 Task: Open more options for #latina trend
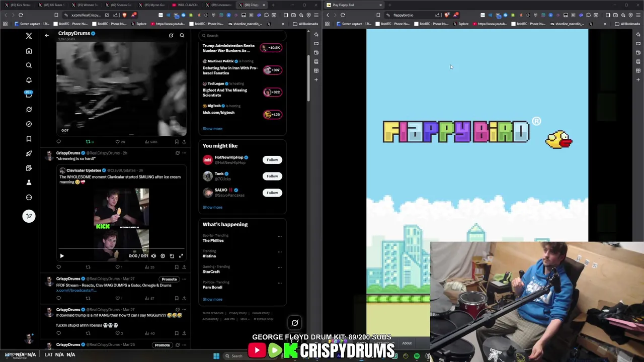pyautogui.click(x=280, y=252)
